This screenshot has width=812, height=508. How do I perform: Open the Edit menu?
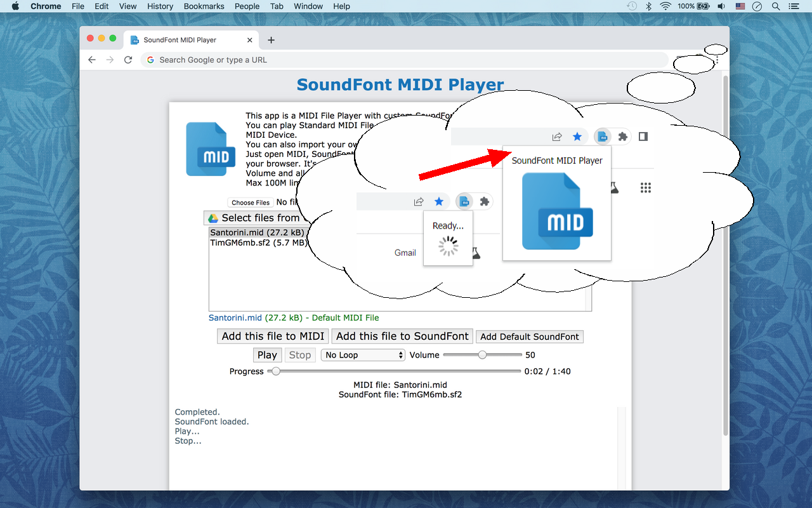click(101, 6)
